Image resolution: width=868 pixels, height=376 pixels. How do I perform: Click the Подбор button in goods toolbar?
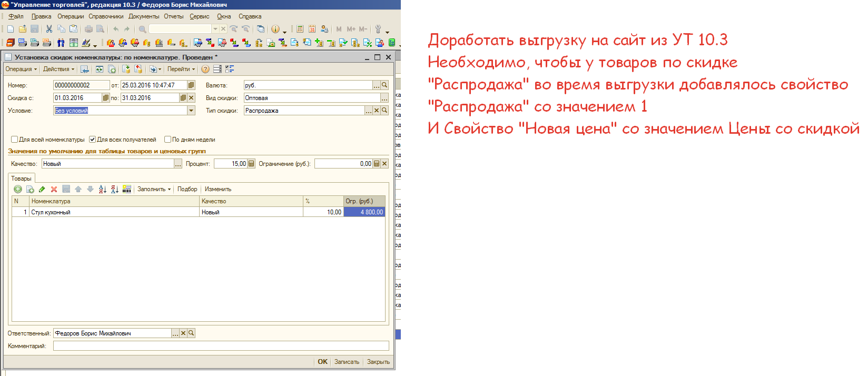tap(187, 189)
